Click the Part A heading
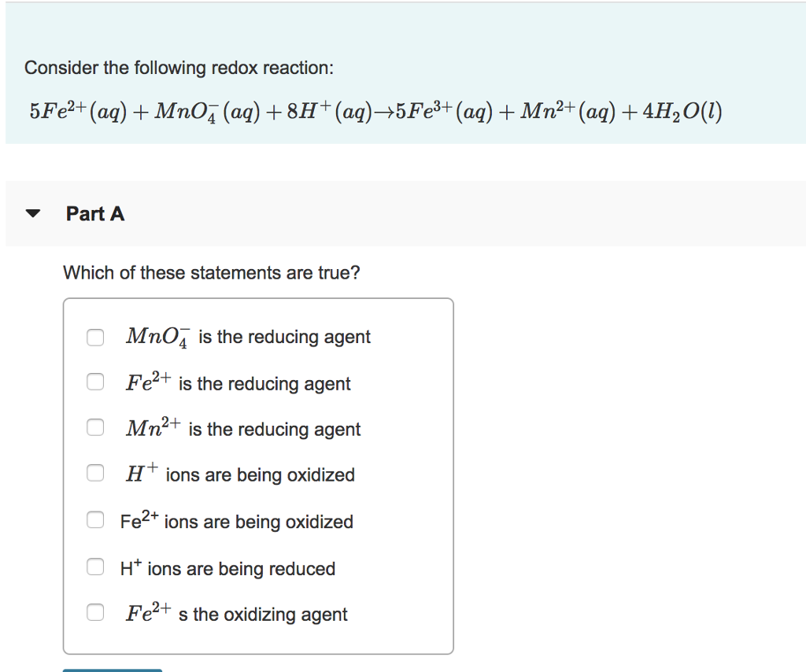806x672 pixels. (94, 213)
